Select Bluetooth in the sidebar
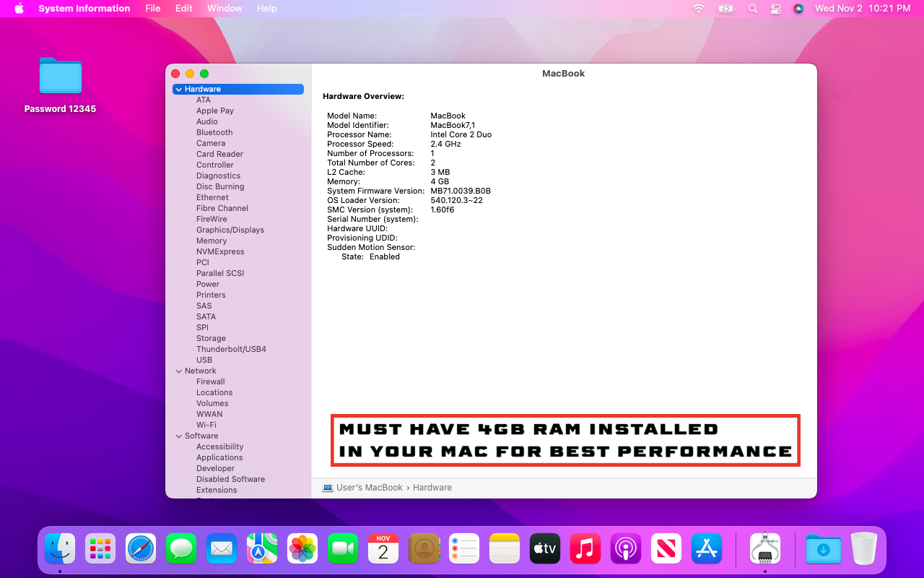The image size is (924, 578). [214, 133]
